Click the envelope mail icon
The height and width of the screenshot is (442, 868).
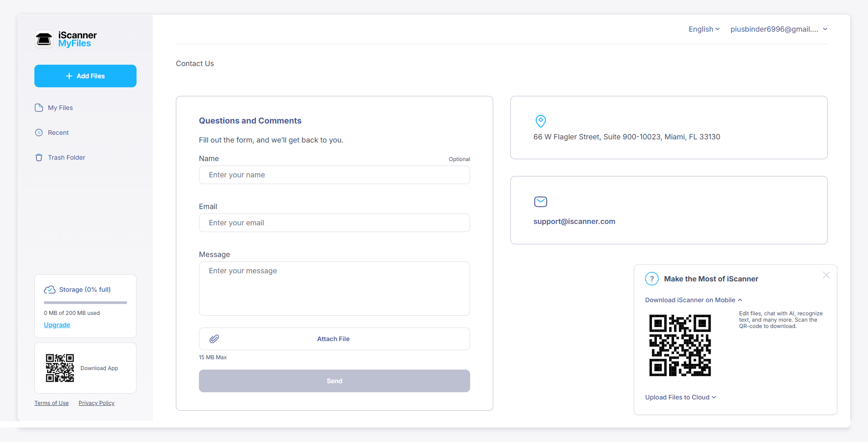540,202
